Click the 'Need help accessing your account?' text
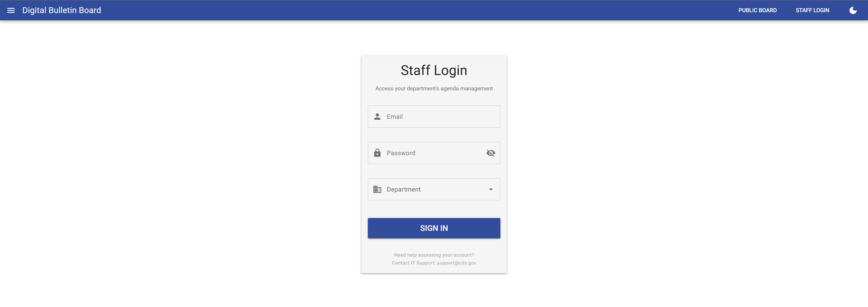The image size is (868, 307). coord(434,255)
